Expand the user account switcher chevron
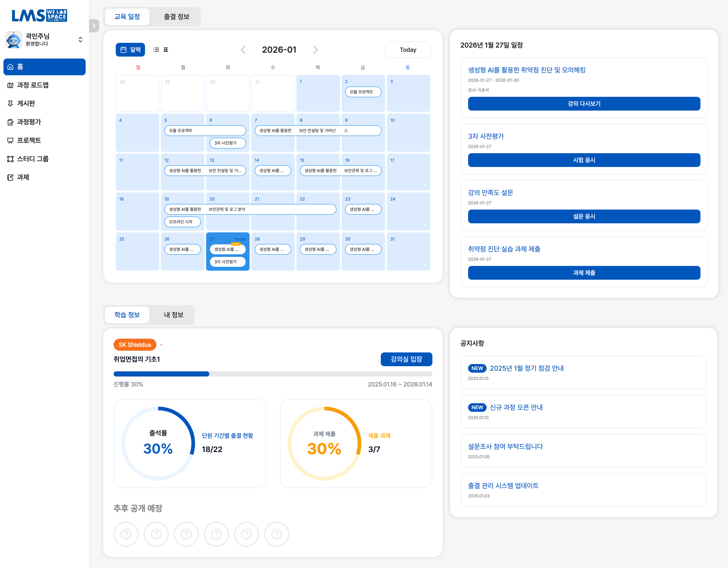Image resolution: width=728 pixels, height=568 pixels. (x=80, y=40)
